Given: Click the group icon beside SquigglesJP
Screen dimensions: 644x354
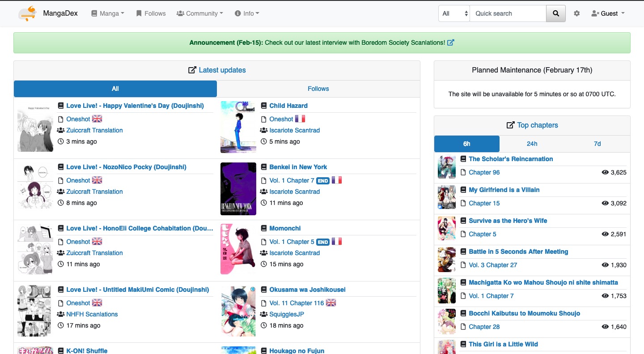Looking at the screenshot, I should click(264, 314).
